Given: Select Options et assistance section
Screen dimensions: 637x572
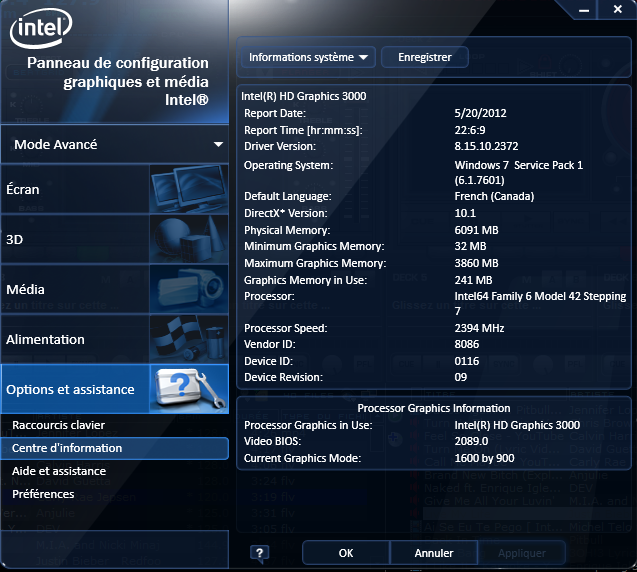Looking at the screenshot, I should coord(115,389).
